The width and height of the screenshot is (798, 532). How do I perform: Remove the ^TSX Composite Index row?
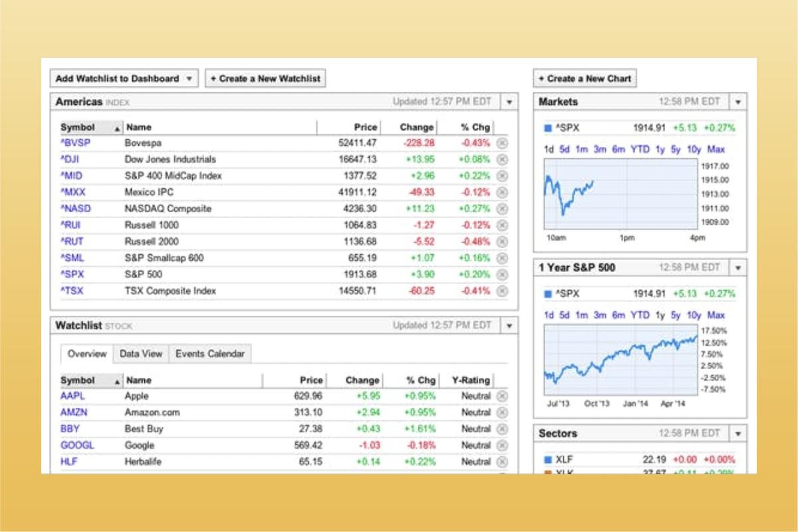tap(502, 291)
